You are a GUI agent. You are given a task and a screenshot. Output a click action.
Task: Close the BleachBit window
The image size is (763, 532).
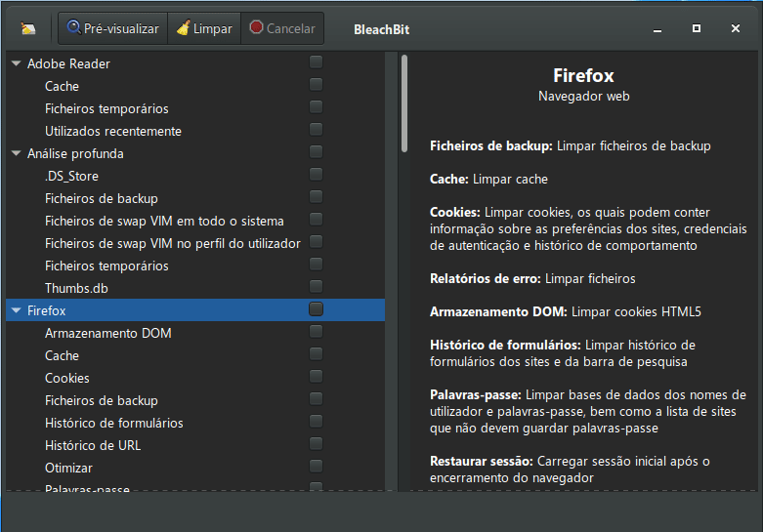(736, 29)
